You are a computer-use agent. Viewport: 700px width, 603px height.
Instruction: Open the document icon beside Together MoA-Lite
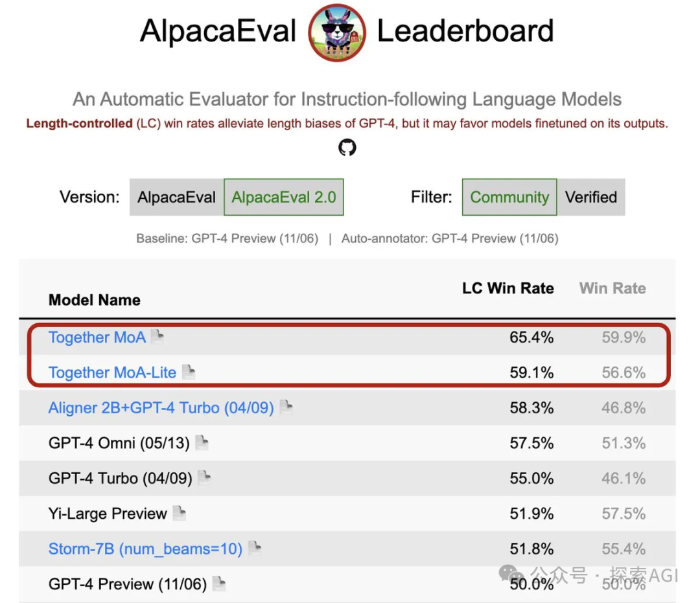189,372
